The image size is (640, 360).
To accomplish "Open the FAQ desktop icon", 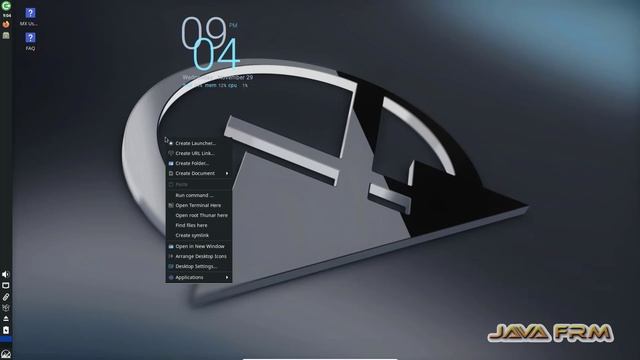I will tap(30, 42).
